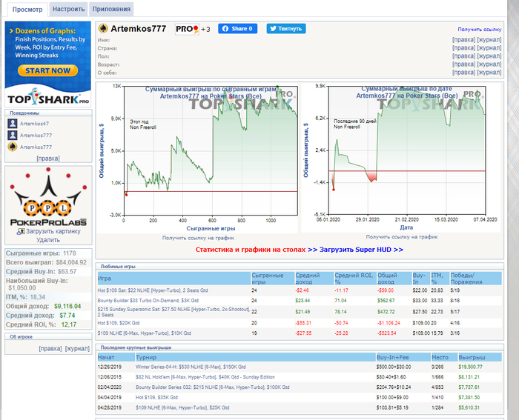Click [журнал] in the О себе row

pyautogui.click(x=489, y=72)
